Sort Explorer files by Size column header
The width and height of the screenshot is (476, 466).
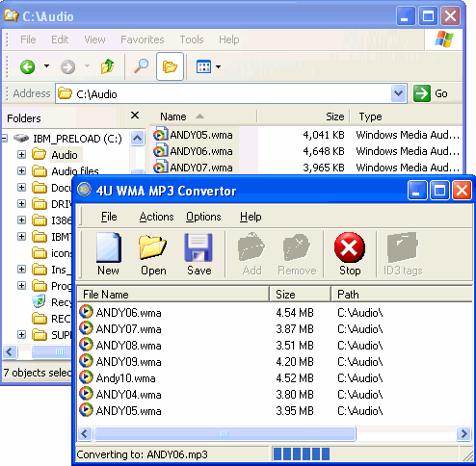tap(304, 116)
